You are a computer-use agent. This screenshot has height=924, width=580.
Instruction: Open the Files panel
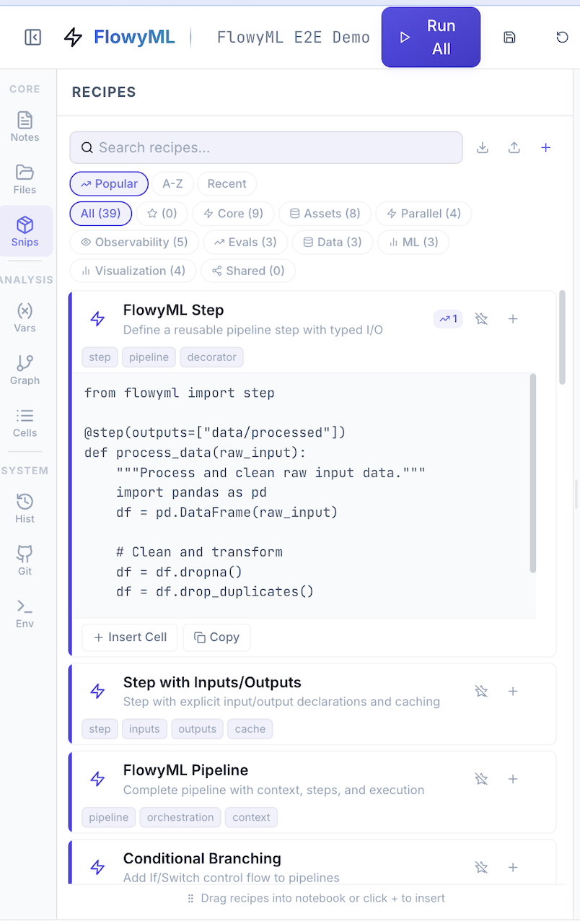pyautogui.click(x=25, y=179)
